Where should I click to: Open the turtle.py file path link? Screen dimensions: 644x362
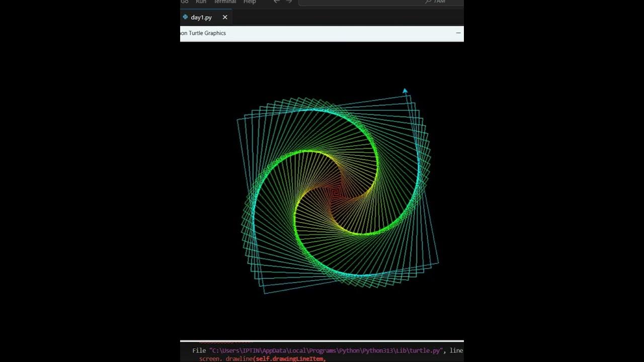[x=326, y=350]
